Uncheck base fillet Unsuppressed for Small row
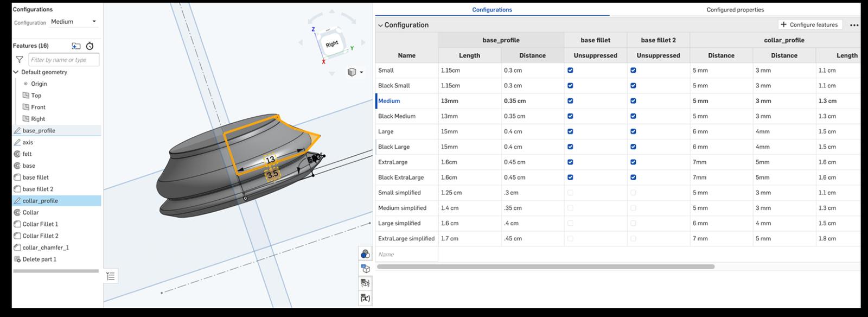The height and width of the screenshot is (317, 868). click(570, 71)
